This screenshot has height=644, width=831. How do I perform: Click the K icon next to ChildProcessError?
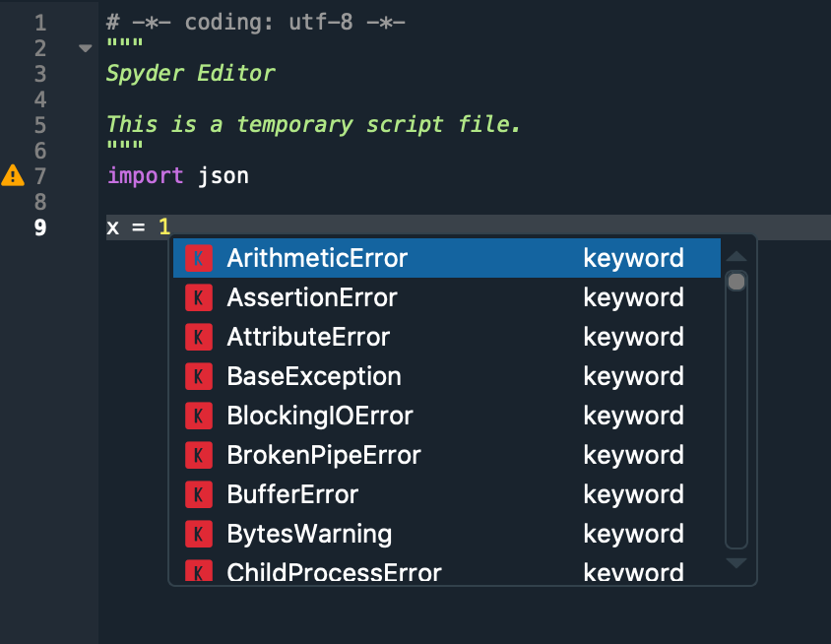pos(199,571)
